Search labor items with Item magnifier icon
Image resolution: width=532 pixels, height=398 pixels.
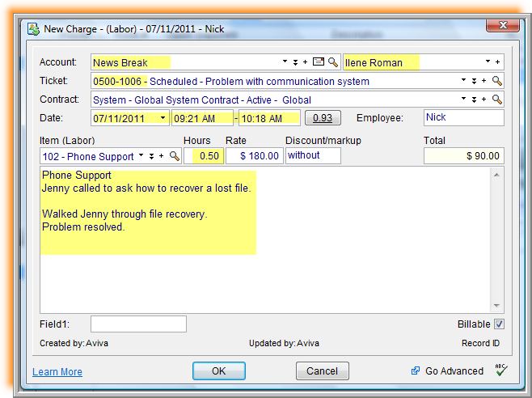(174, 156)
